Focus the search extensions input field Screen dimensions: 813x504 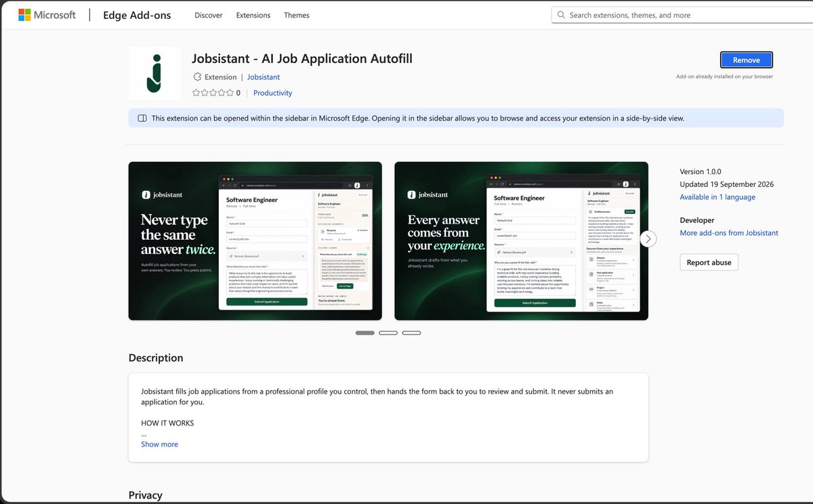pyautogui.click(x=681, y=15)
